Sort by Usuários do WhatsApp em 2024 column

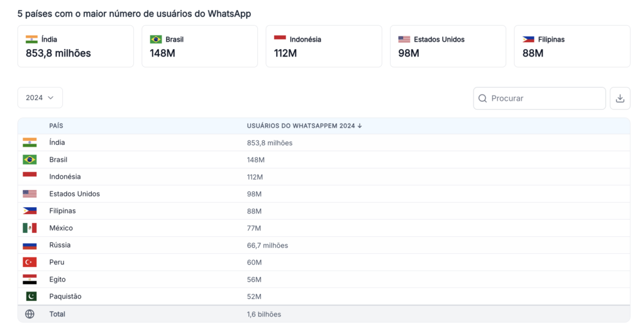(x=304, y=126)
